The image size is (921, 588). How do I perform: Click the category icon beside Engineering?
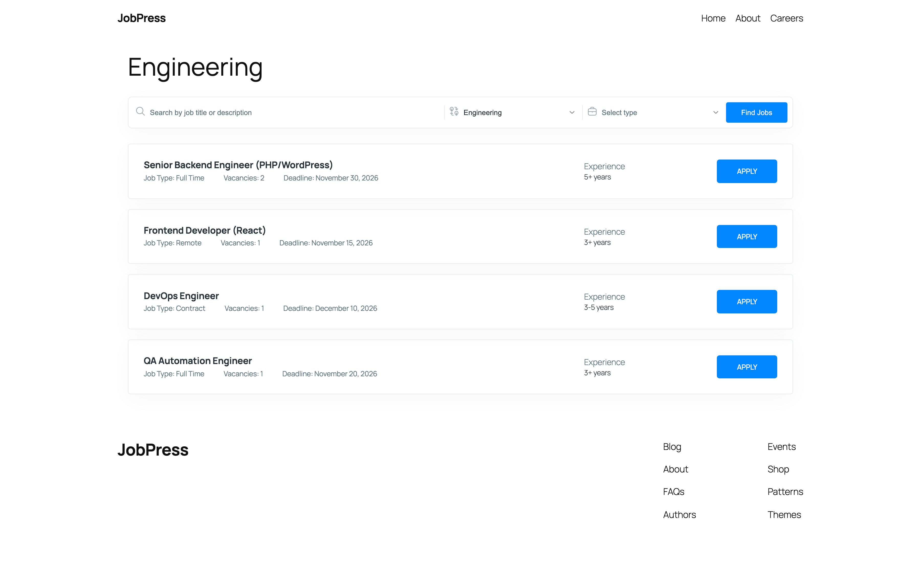click(454, 111)
